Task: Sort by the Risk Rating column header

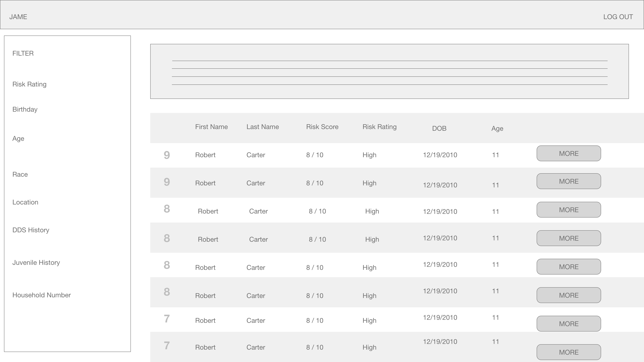Action: point(380,127)
